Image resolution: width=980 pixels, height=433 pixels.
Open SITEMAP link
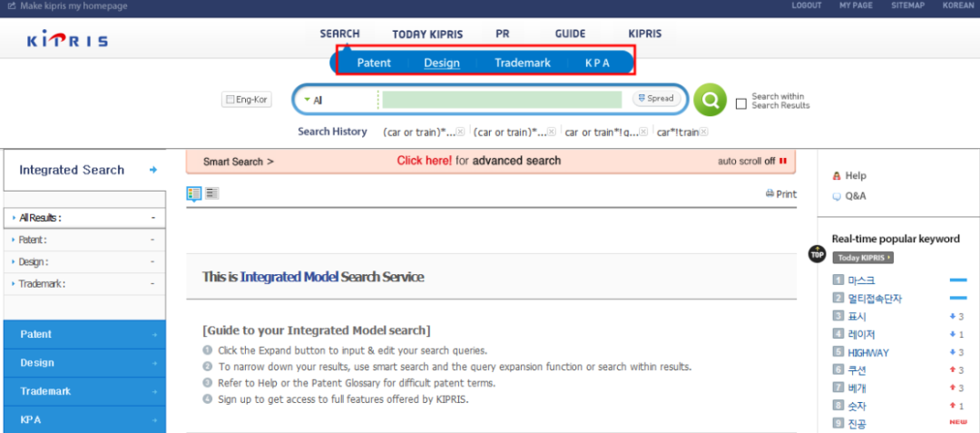[x=907, y=5]
